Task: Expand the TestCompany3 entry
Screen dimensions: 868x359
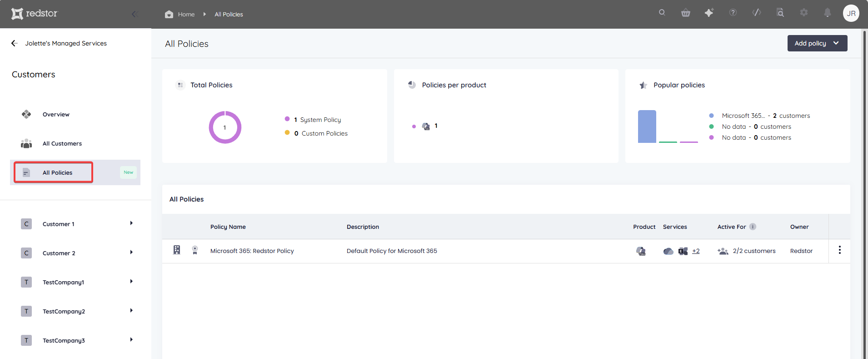Action: click(131, 339)
